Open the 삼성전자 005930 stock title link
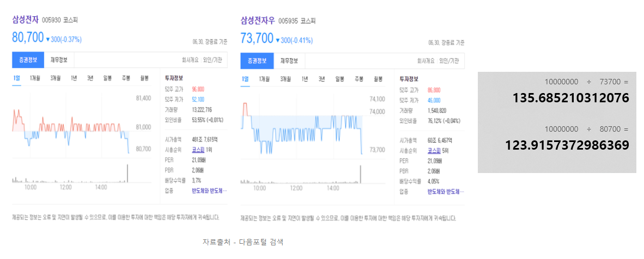This screenshot has height=259, width=644. (25, 19)
